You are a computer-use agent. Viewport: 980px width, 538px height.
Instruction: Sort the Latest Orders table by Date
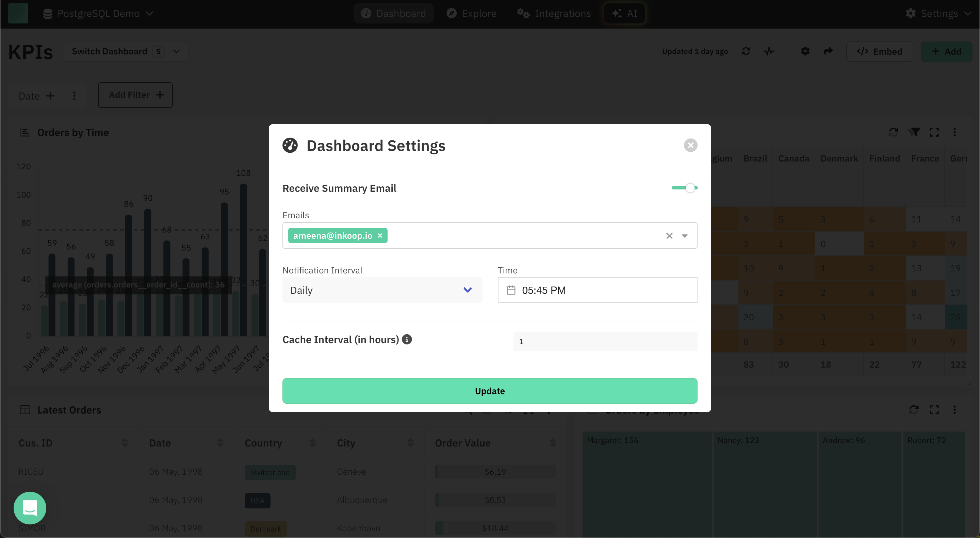tap(220, 443)
